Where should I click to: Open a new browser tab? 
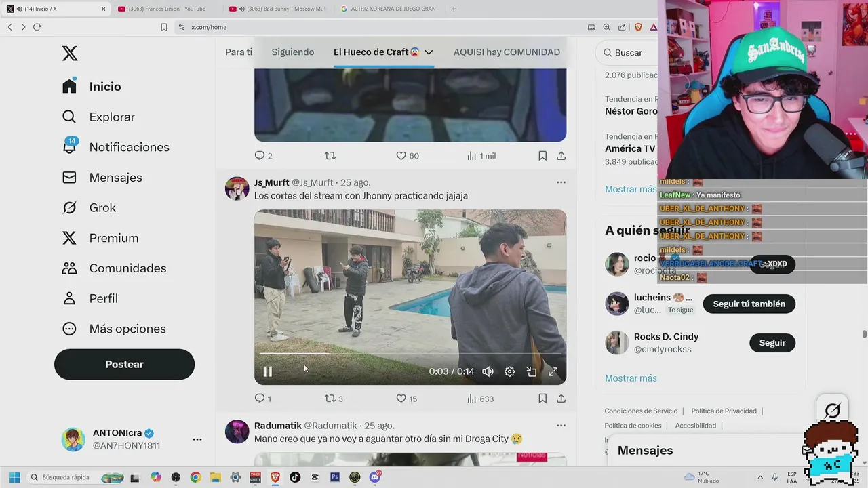(454, 9)
